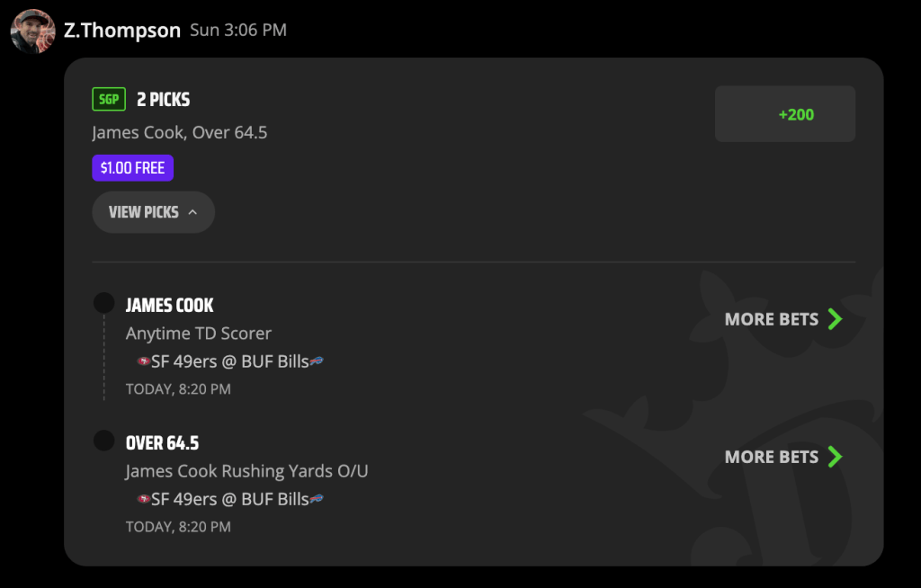The height and width of the screenshot is (588, 921).
Task: Click green arrow beside second More Bets
Action: tap(836, 457)
